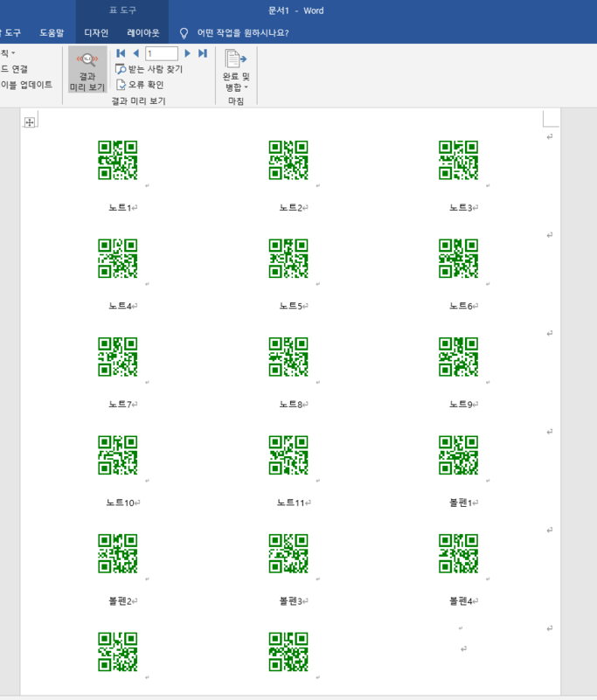Click the label text 노트11
The width and height of the screenshot is (597, 700).
(291, 502)
